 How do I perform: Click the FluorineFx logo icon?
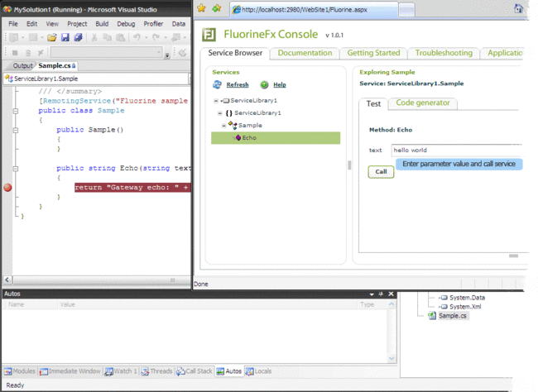tap(209, 35)
